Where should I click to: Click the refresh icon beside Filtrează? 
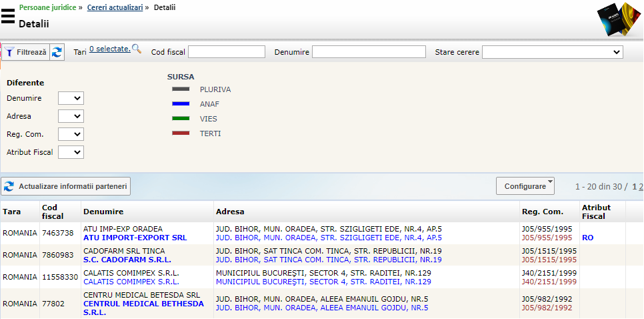57,52
